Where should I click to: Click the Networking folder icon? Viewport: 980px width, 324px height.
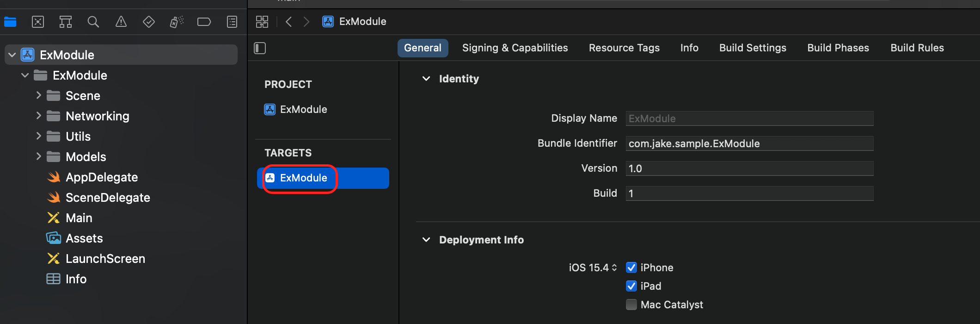pyautogui.click(x=54, y=116)
